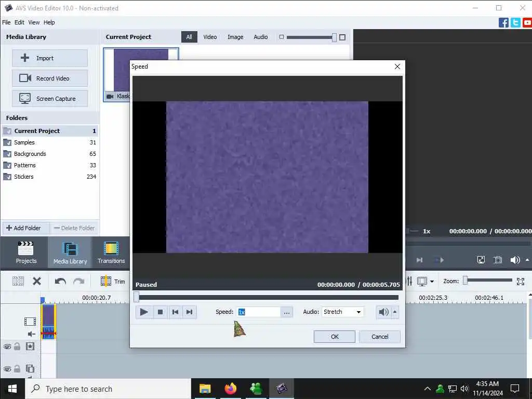Open speed presets with ellipsis button

coord(287,312)
